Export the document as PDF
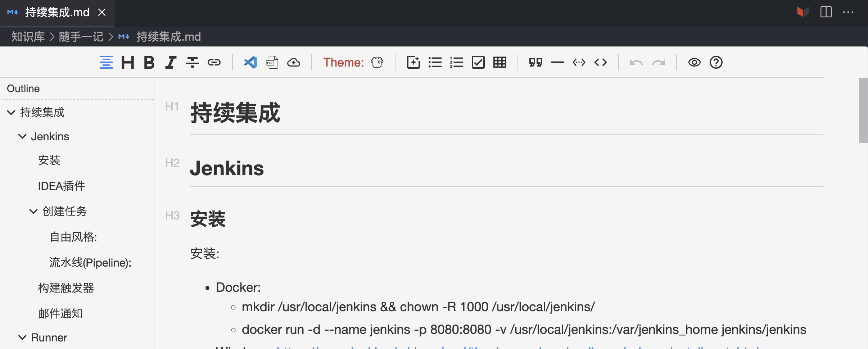The image size is (868, 349). (x=272, y=63)
